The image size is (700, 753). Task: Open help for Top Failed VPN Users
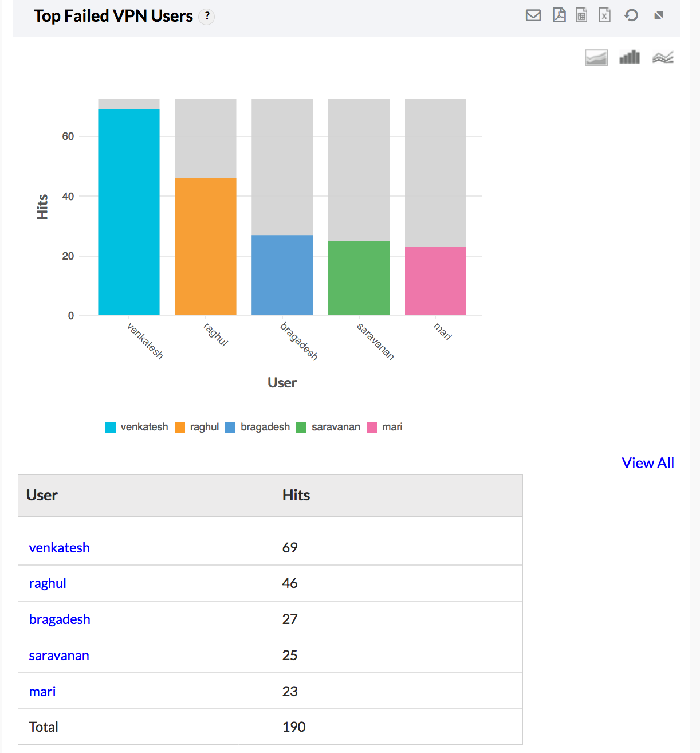coord(207,17)
